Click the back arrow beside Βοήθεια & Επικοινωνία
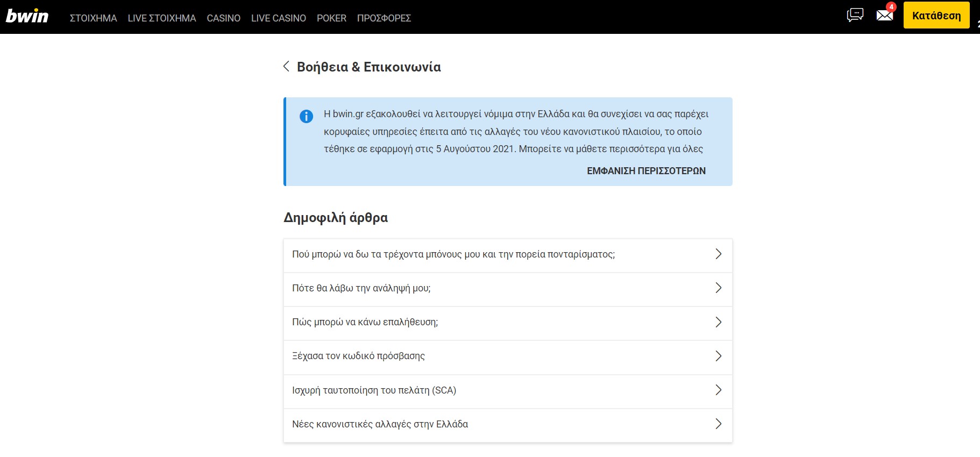The width and height of the screenshot is (980, 457). tap(286, 67)
